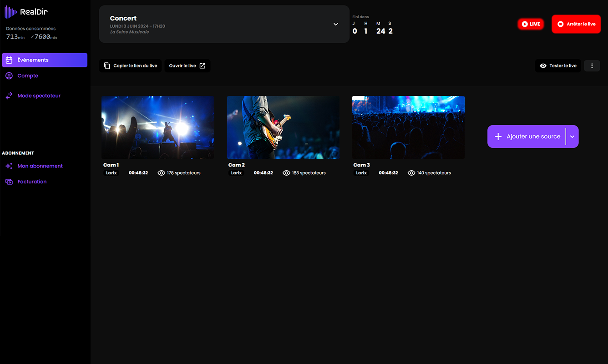608x364 pixels.
Task: Click the calendar icon next to Événements
Action: 9,60
